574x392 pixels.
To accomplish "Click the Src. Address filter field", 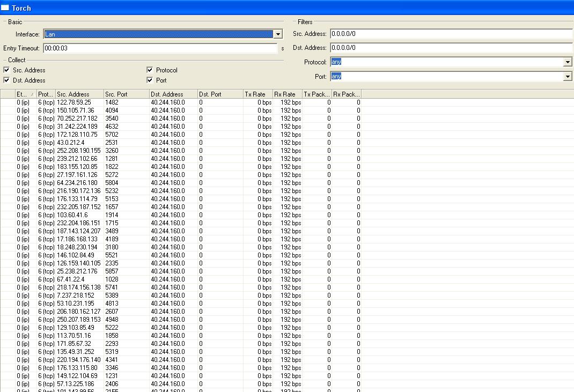I will (451, 34).
